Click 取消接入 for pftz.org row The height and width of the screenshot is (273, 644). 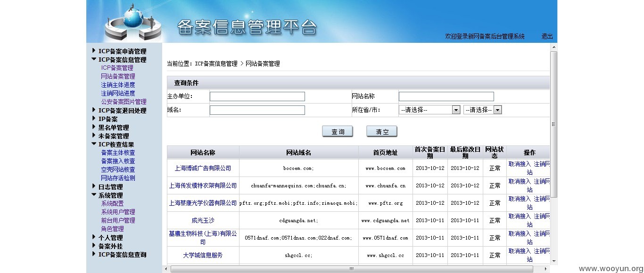click(x=520, y=199)
